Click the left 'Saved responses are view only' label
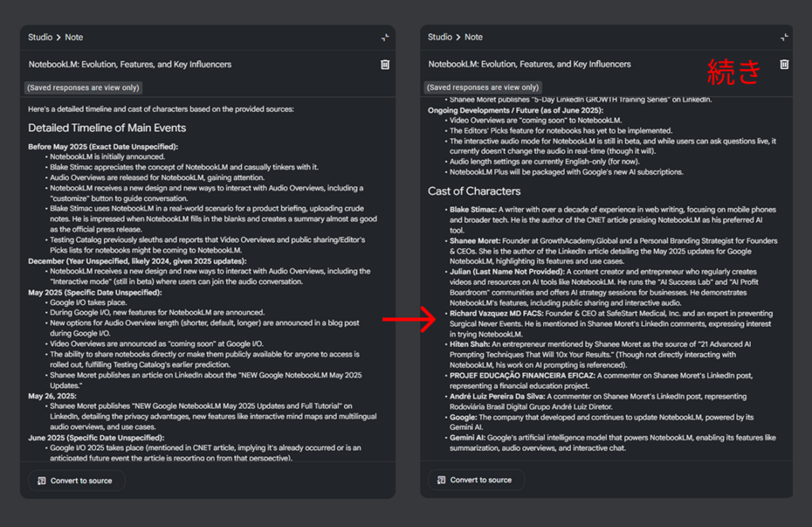 click(x=83, y=87)
